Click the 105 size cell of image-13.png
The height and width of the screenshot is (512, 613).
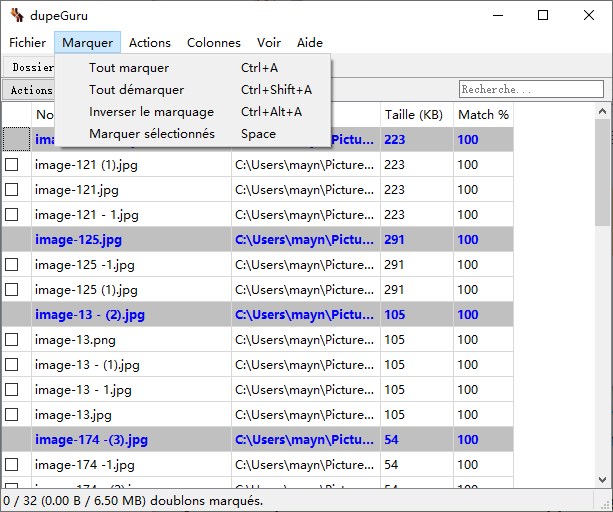pyautogui.click(x=417, y=340)
